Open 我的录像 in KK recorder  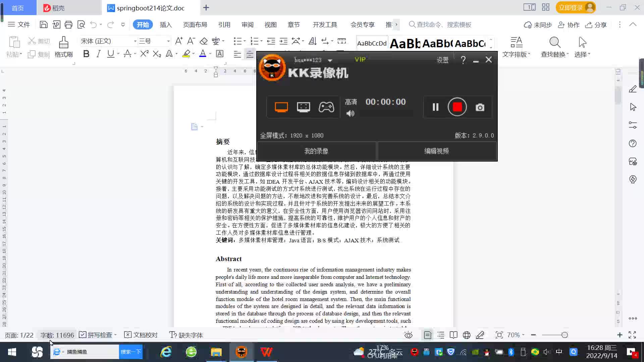[316, 151]
